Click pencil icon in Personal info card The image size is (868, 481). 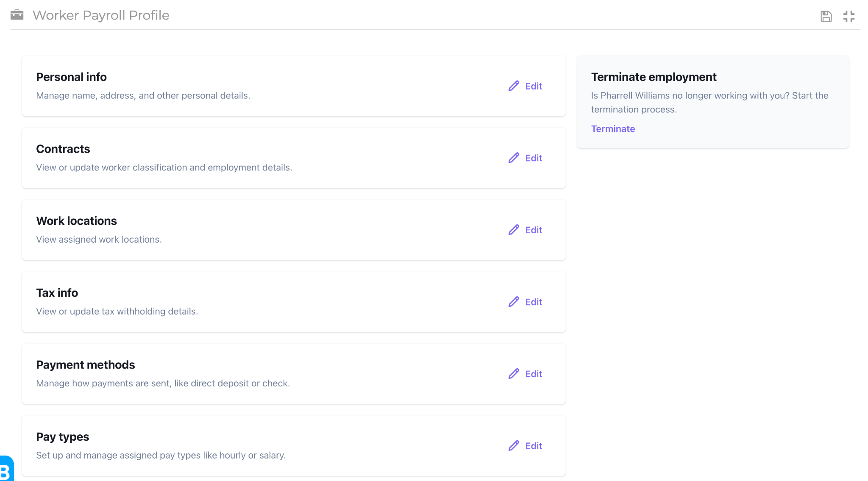514,86
